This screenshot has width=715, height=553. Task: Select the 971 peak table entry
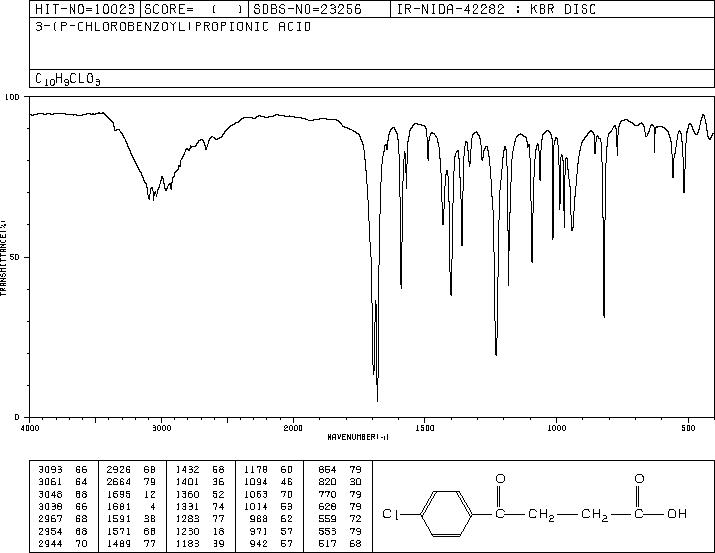click(x=271, y=531)
